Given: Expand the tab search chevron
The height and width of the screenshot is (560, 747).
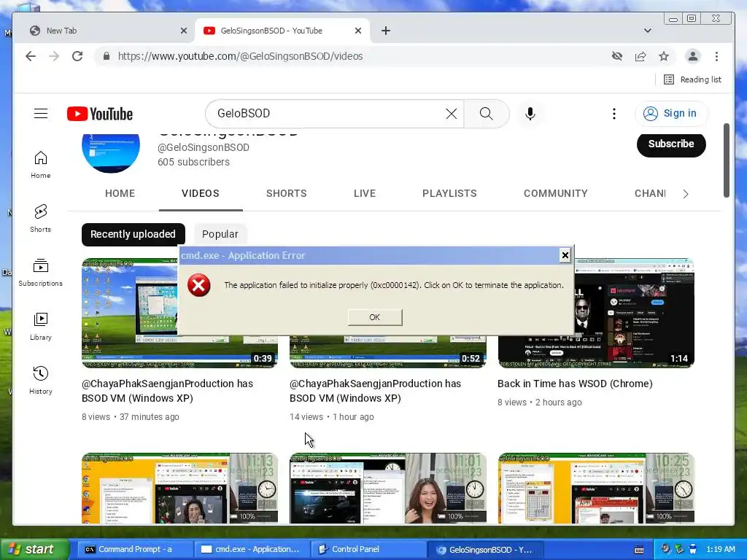Looking at the screenshot, I should pyautogui.click(x=648, y=31).
